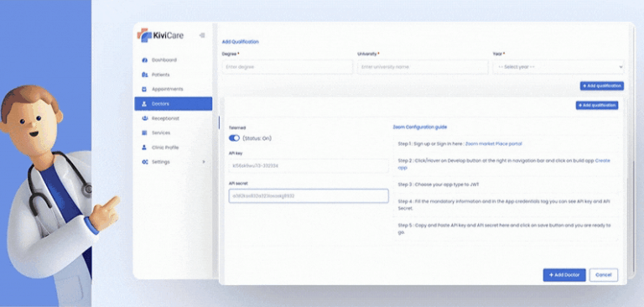Open the Services grid icon
Viewport: 644px width, 307px height.
pyautogui.click(x=144, y=133)
